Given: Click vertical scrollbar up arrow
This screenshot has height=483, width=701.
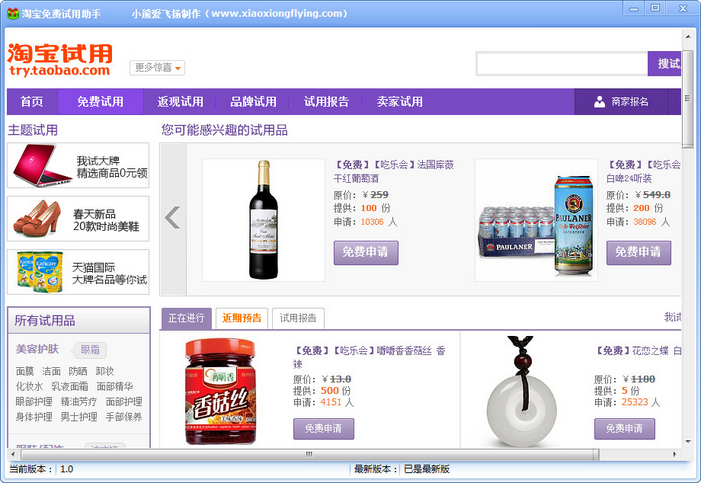Looking at the screenshot, I should tap(688, 36).
